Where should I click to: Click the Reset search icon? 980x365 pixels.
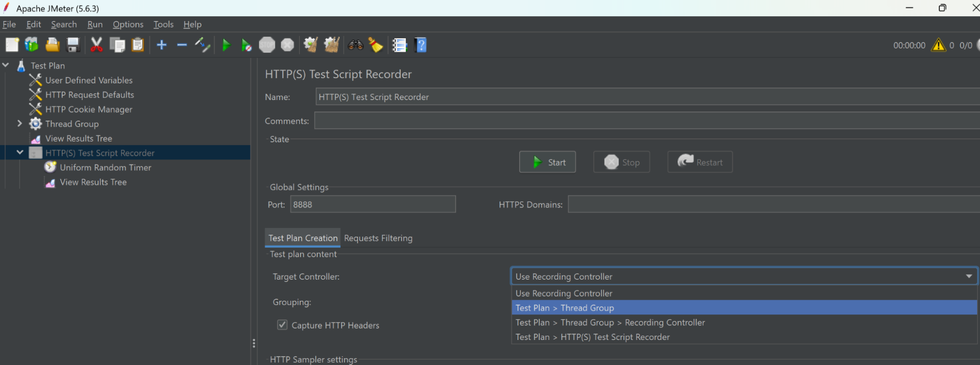click(376, 45)
